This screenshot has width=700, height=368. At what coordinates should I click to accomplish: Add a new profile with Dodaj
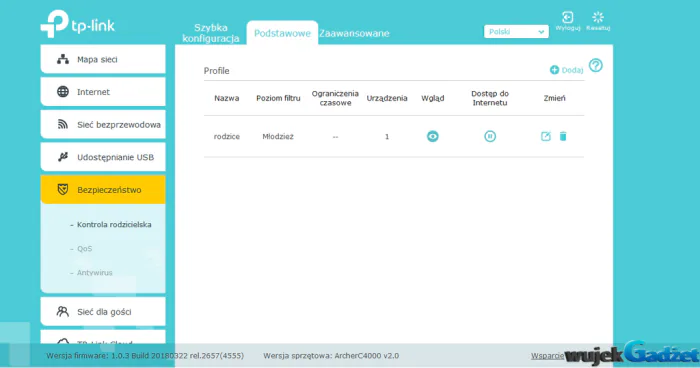567,70
